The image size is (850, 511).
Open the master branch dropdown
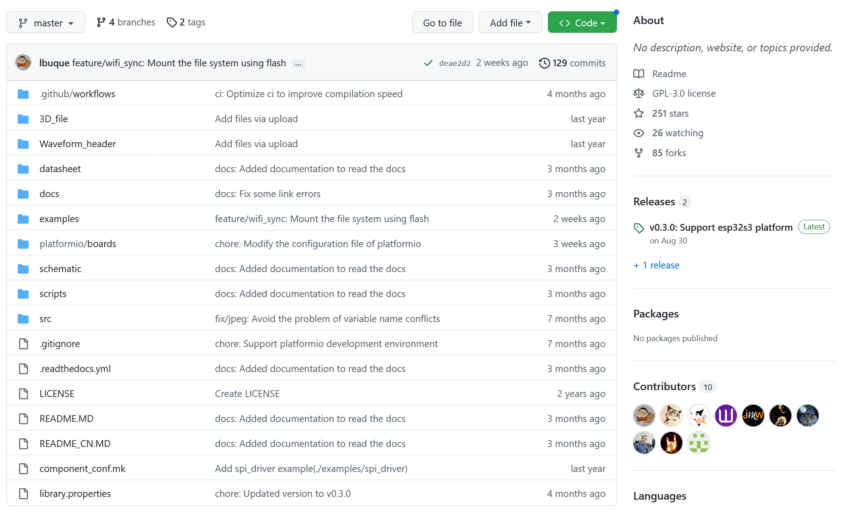tap(46, 22)
